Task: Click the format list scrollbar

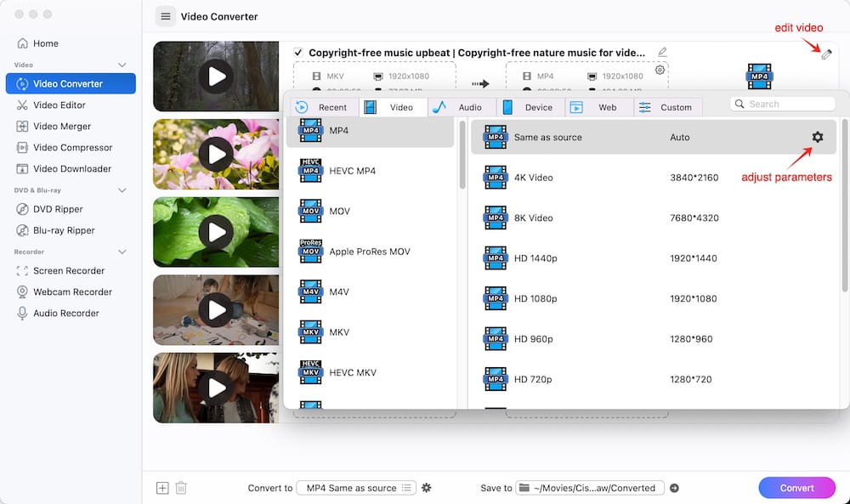Action: (x=462, y=155)
